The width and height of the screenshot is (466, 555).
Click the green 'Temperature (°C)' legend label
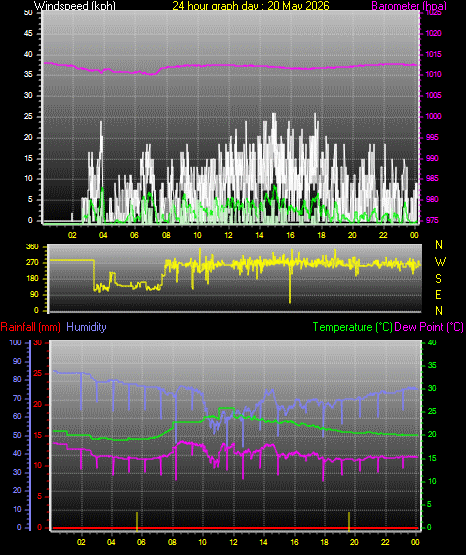[352, 327]
